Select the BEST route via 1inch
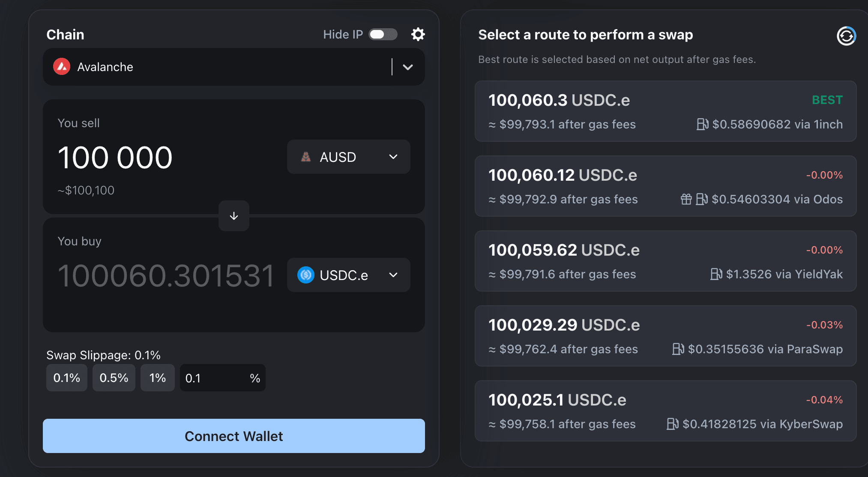This screenshot has height=477, width=868. coord(665,111)
